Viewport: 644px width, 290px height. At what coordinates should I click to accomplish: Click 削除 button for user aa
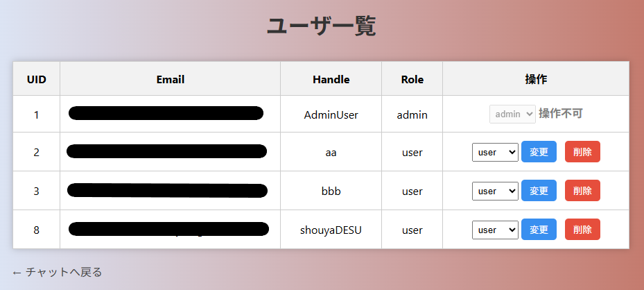click(x=582, y=152)
